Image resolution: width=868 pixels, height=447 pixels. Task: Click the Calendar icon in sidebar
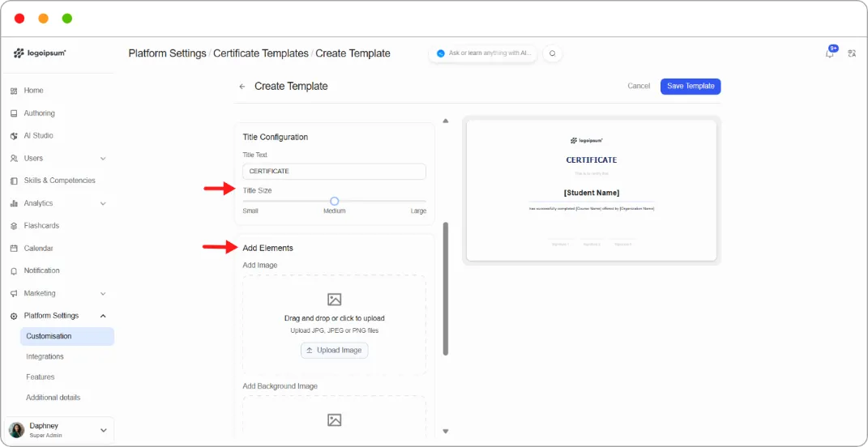coord(14,249)
